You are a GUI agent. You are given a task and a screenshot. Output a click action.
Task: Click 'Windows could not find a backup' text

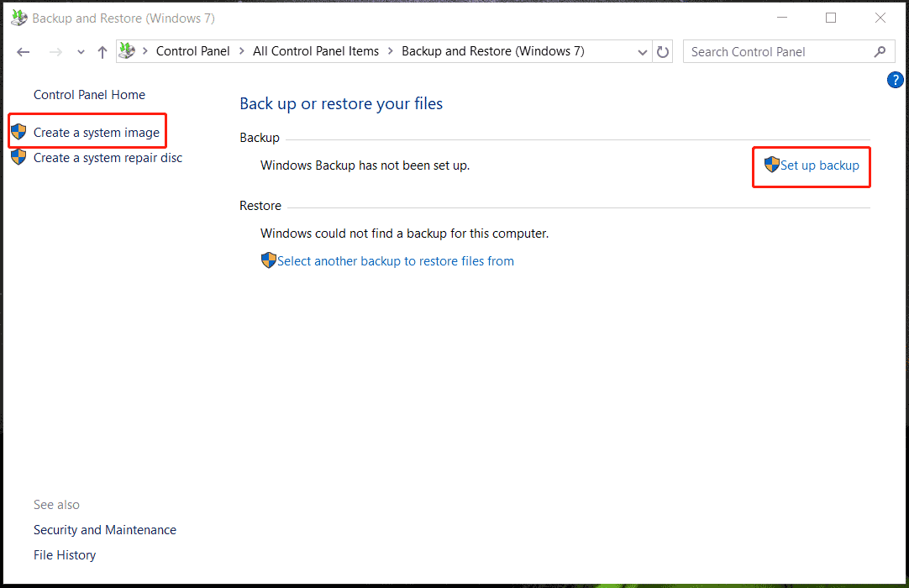click(404, 234)
